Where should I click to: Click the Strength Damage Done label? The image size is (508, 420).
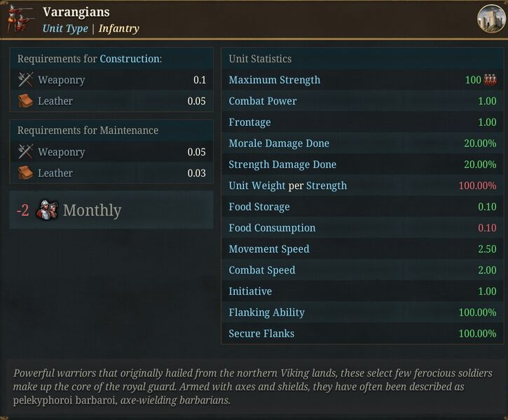point(282,164)
